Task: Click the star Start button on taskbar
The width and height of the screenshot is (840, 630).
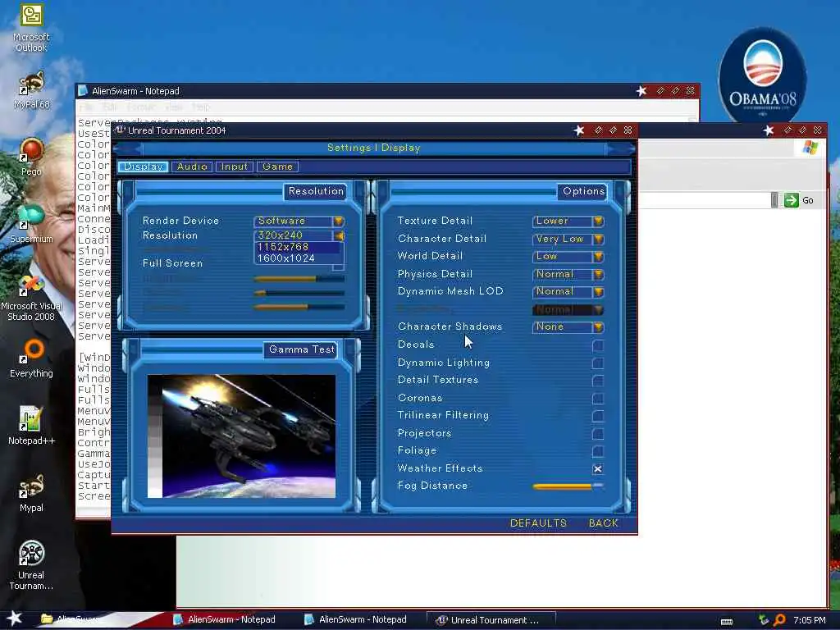Action: (14, 619)
